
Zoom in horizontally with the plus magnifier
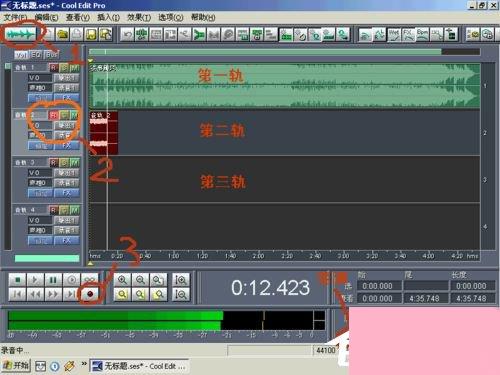pyautogui.click(x=122, y=280)
